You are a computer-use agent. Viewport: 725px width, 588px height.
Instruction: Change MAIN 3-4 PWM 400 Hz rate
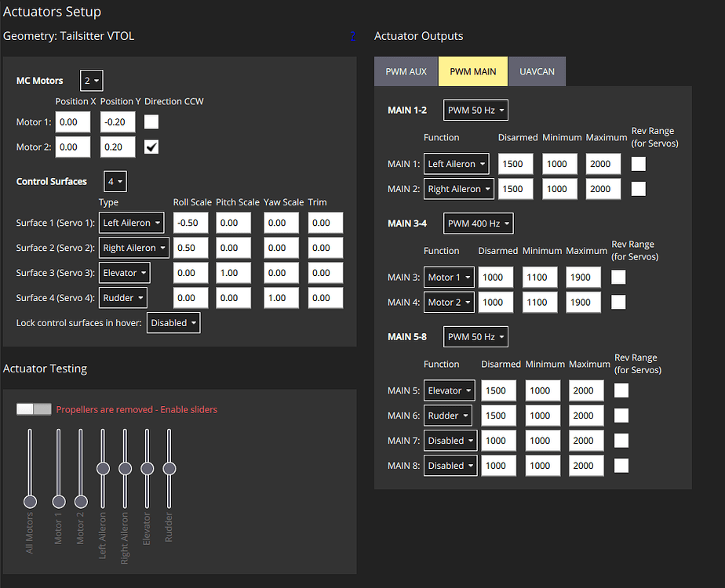tap(478, 223)
